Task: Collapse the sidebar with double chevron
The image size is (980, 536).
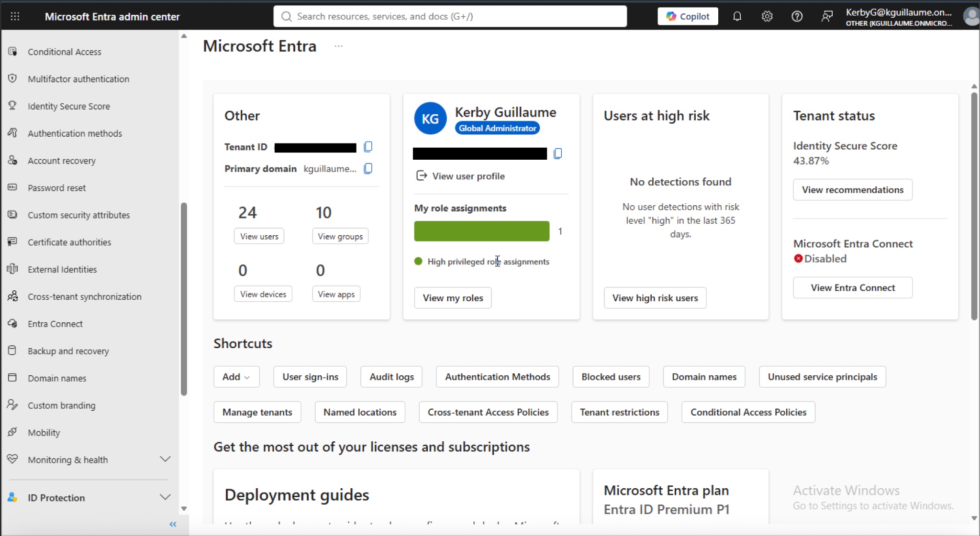Action: pyautogui.click(x=173, y=525)
